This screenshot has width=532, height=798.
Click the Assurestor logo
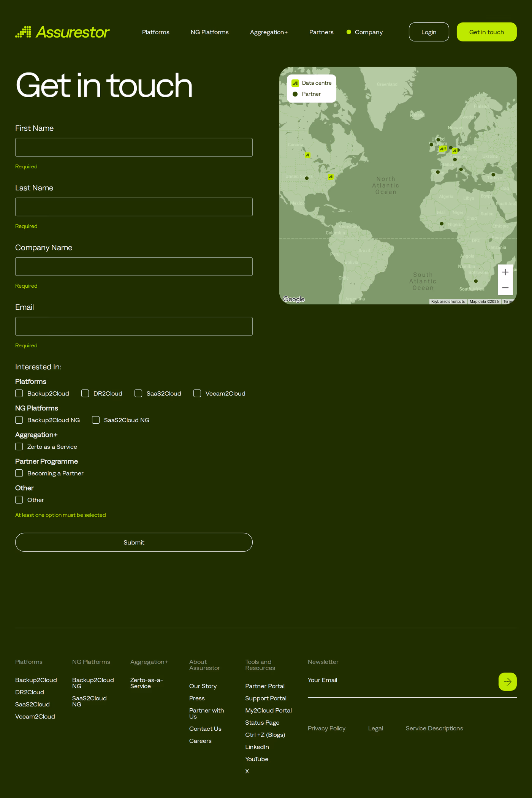(x=62, y=32)
